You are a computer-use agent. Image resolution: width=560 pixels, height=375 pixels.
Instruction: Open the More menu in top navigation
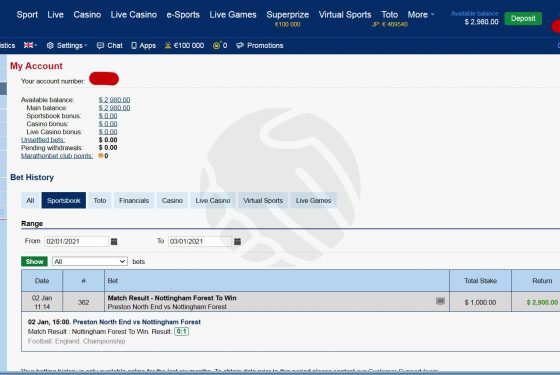(x=421, y=15)
